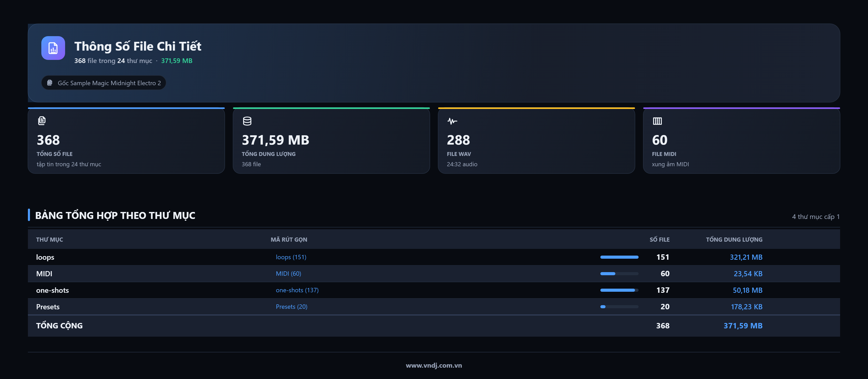Click the purple file chart icon
This screenshot has height=379, width=868.
[53, 48]
